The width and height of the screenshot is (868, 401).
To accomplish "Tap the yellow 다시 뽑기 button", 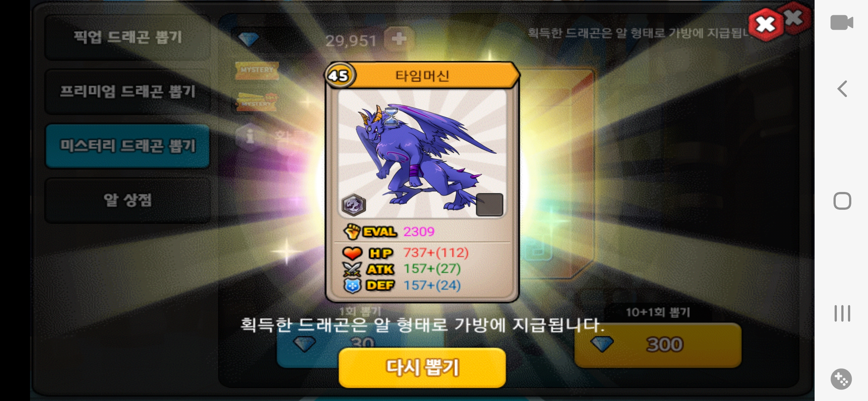I will (x=422, y=368).
